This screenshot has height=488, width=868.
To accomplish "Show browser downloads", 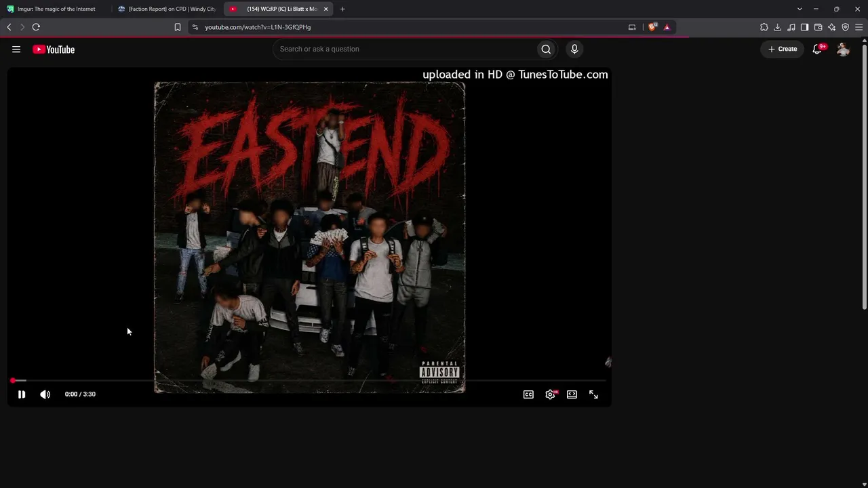I will click(778, 27).
